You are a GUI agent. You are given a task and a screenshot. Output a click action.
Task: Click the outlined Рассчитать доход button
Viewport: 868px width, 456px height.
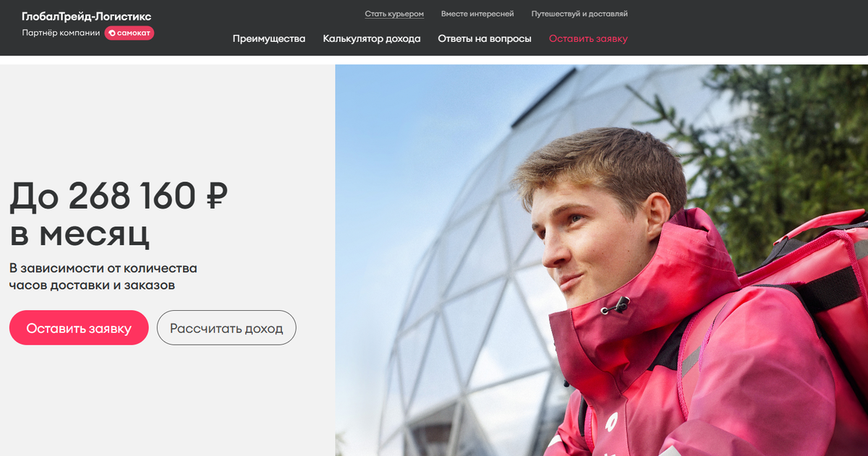point(226,328)
